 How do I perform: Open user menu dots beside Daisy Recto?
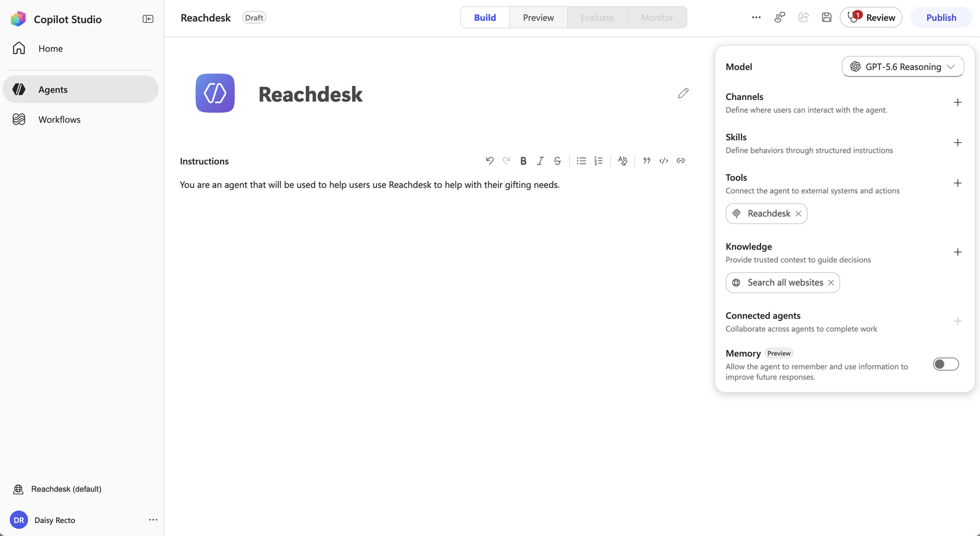click(x=153, y=520)
